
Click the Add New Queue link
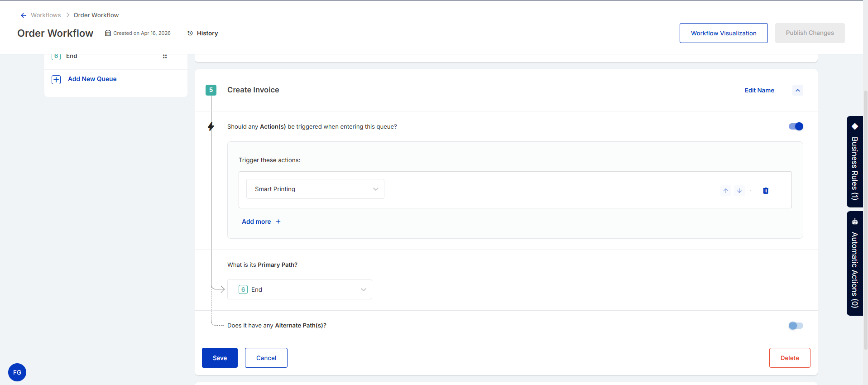coord(92,79)
